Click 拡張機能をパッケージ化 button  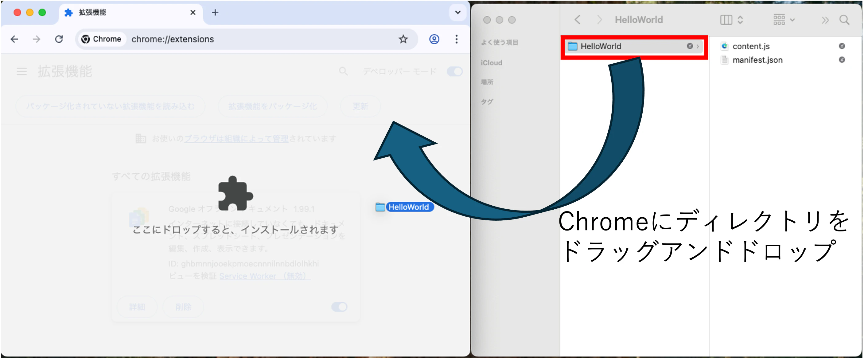click(x=273, y=106)
